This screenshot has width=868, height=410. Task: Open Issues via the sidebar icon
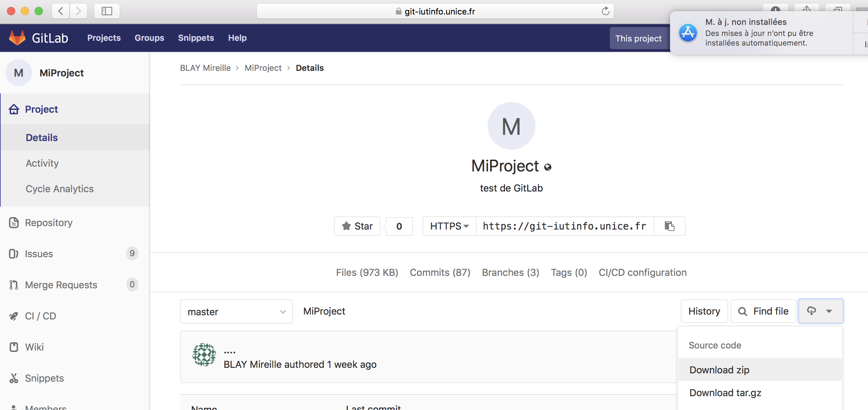(x=14, y=254)
